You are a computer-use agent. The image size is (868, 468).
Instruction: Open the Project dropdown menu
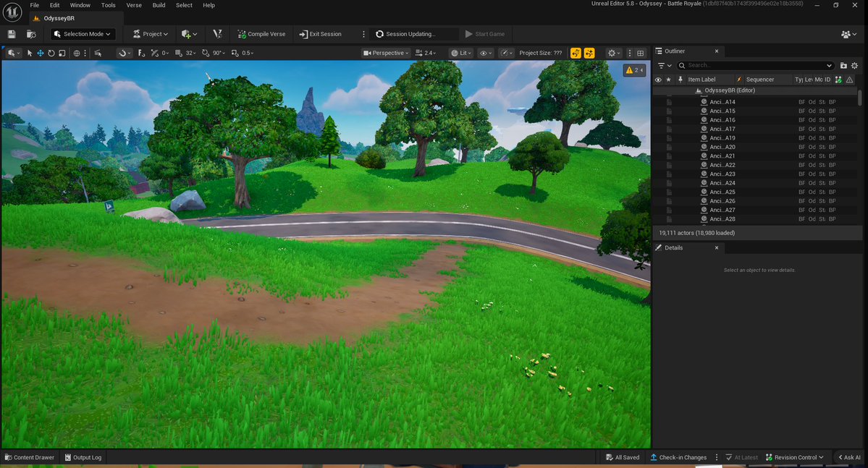(151, 34)
